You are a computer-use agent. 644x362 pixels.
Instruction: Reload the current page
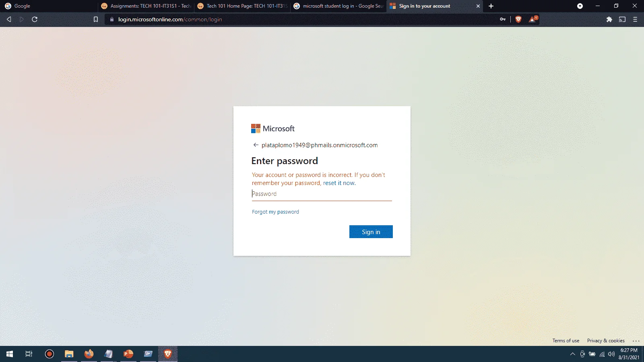tap(35, 19)
